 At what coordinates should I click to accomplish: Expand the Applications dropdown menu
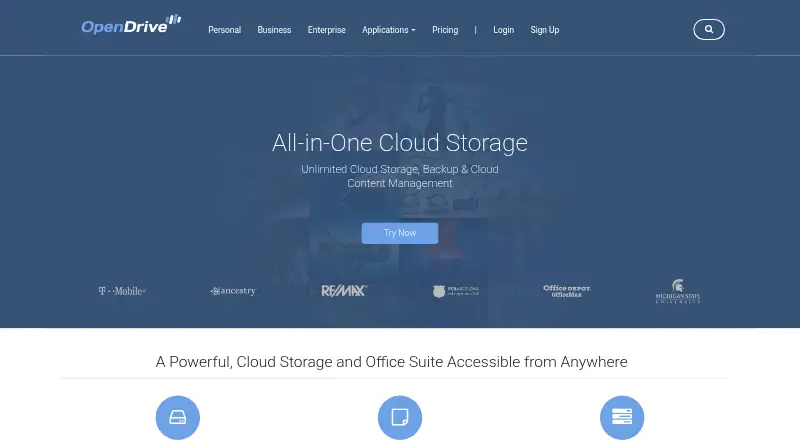tap(389, 30)
